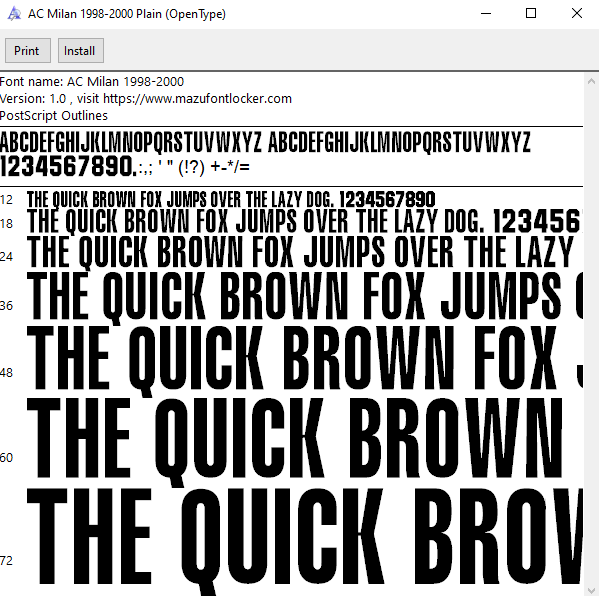
Task: Click the 48 point sample text
Action: (304, 358)
